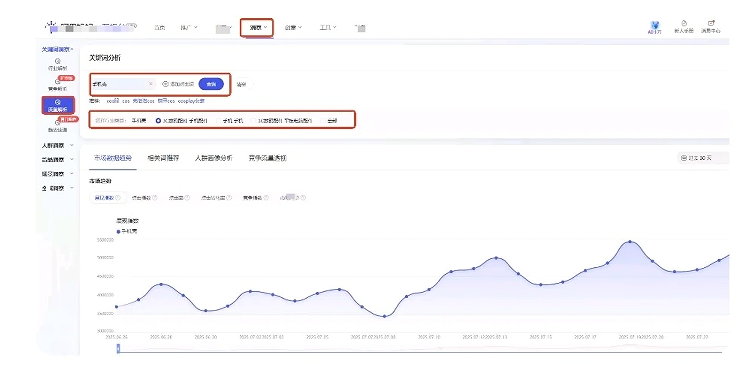
Task: Open the 消息中心 notification icon
Action: point(711,23)
